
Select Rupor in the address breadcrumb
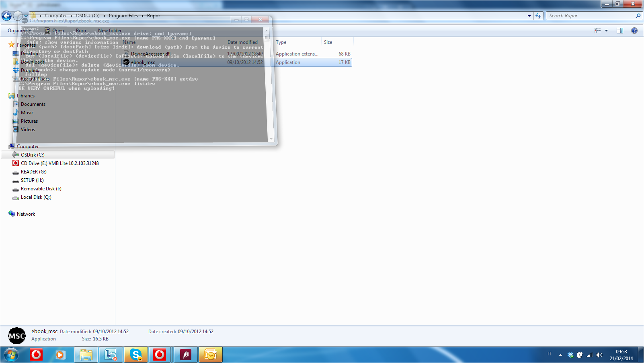(154, 16)
